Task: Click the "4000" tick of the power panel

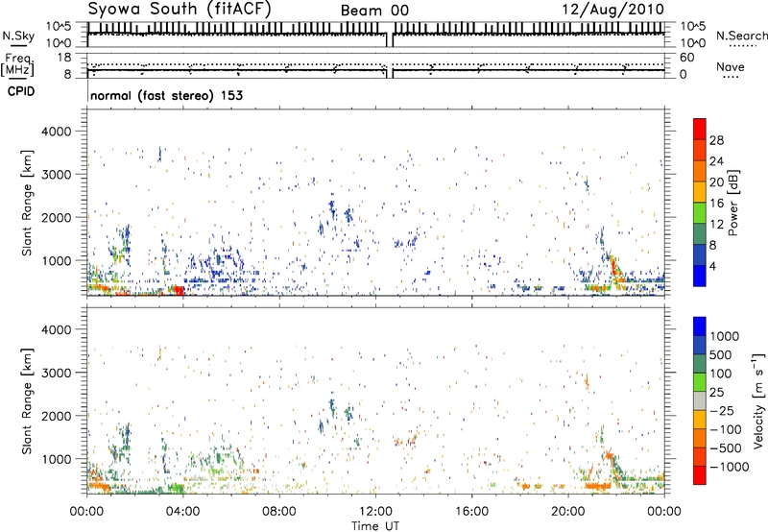Action: [x=56, y=132]
